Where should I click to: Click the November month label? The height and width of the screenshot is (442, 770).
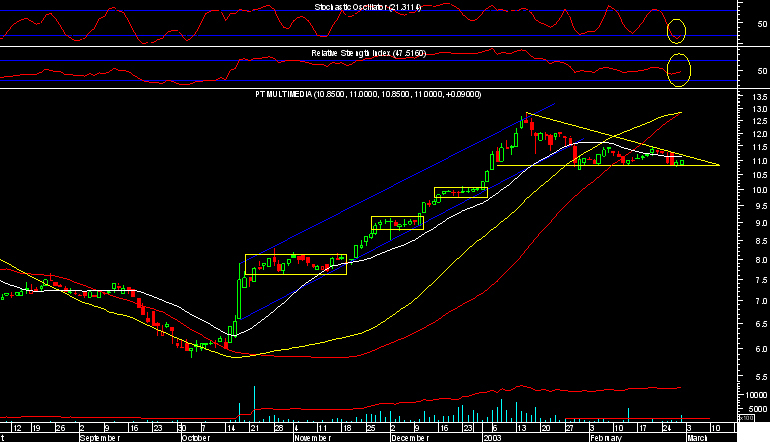(x=313, y=438)
